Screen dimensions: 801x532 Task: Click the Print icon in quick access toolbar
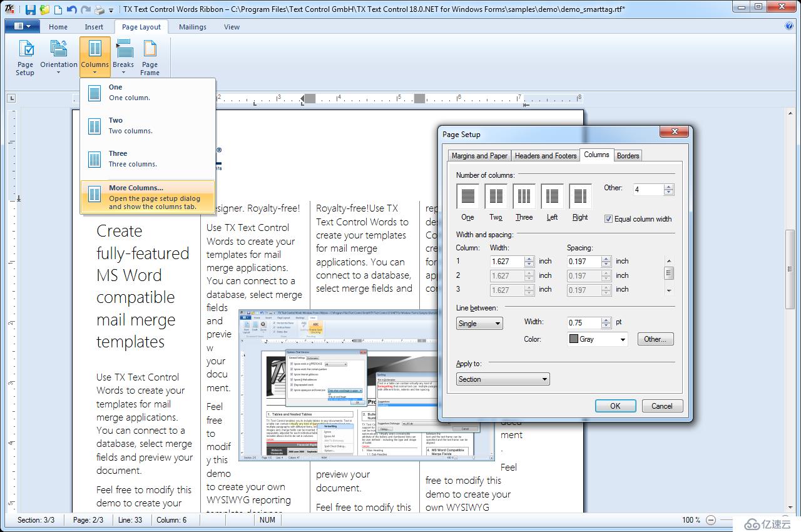(x=99, y=10)
